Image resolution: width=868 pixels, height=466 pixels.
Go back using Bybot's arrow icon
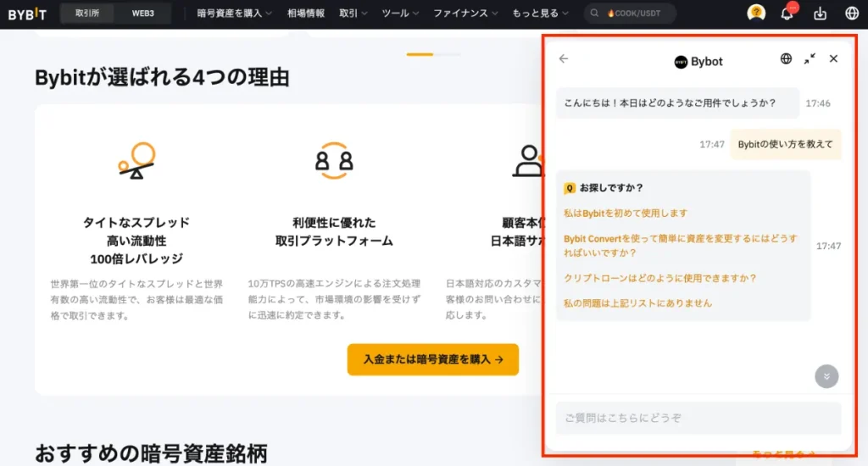click(564, 58)
